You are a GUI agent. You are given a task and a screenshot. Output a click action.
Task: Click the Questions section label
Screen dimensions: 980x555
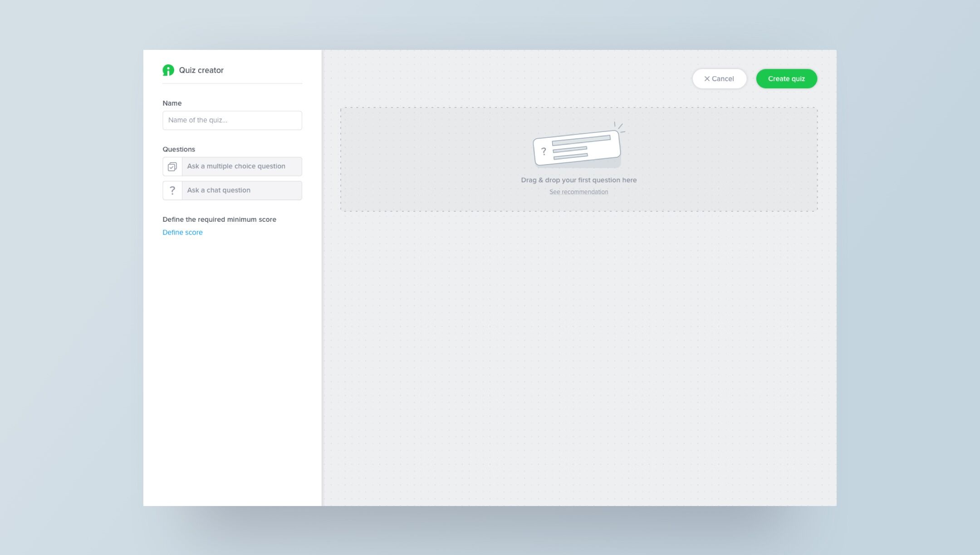point(179,150)
